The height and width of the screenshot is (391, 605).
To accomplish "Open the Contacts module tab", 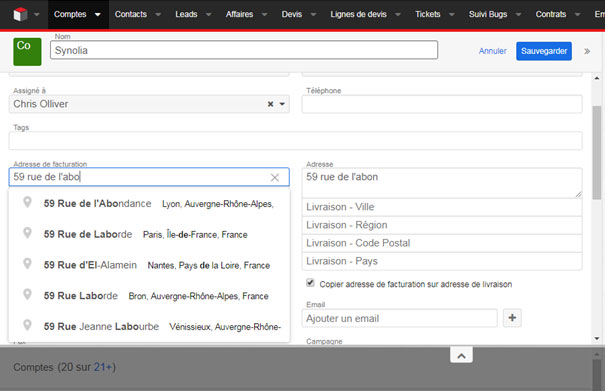I will pos(131,14).
